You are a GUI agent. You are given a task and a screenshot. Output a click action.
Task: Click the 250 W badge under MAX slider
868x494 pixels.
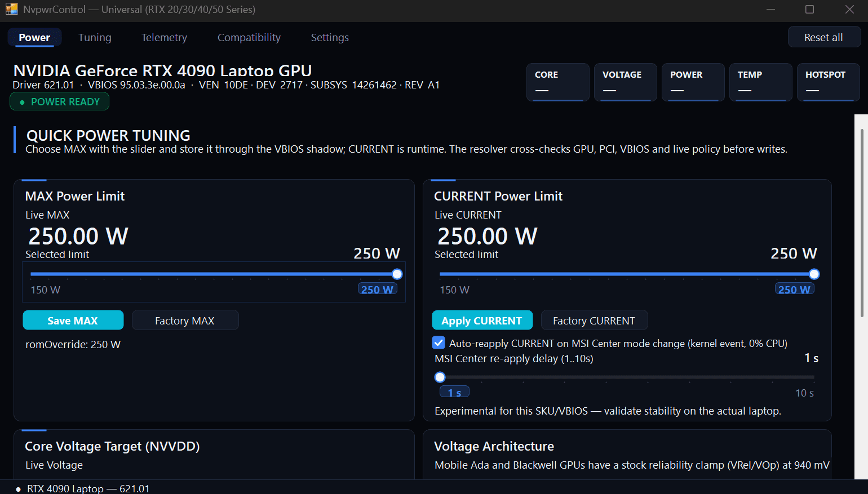click(378, 289)
